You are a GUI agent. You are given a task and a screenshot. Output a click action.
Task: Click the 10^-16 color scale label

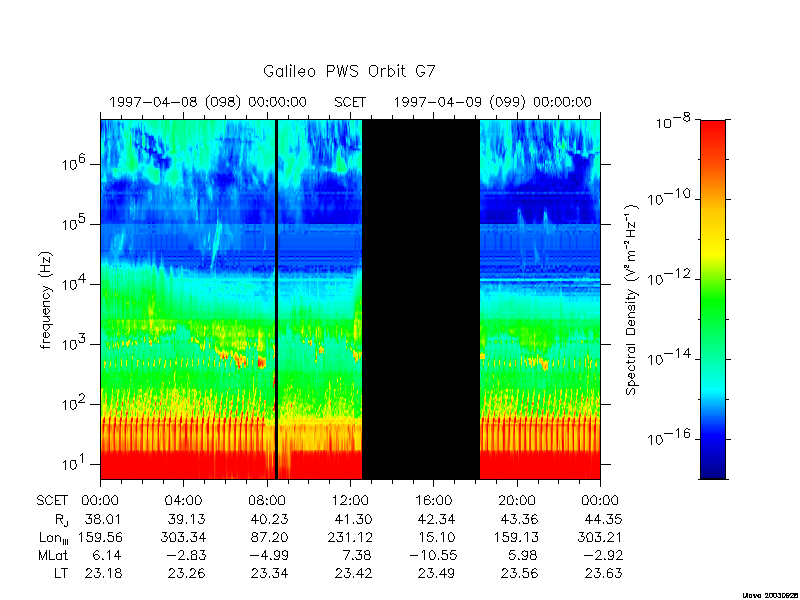click(x=667, y=437)
